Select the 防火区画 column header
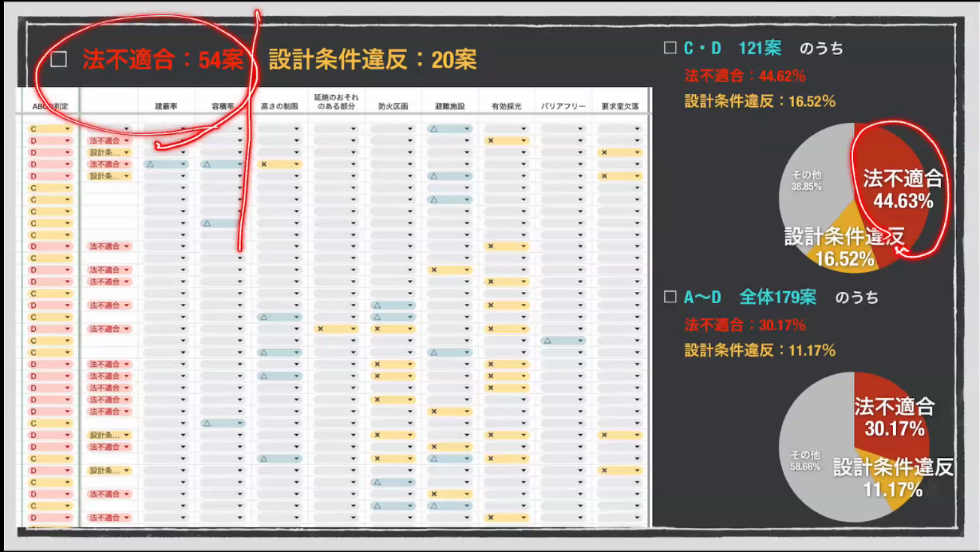This screenshot has width=980, height=552. (x=393, y=105)
